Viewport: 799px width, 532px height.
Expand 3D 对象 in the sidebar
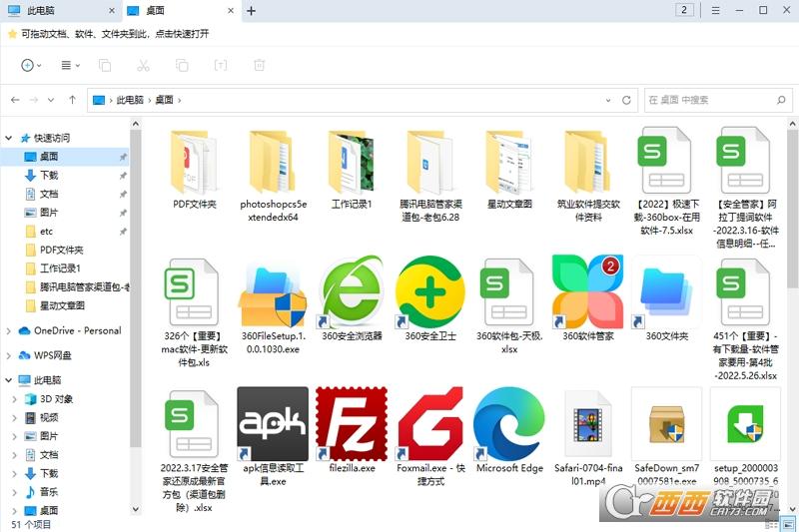point(15,399)
